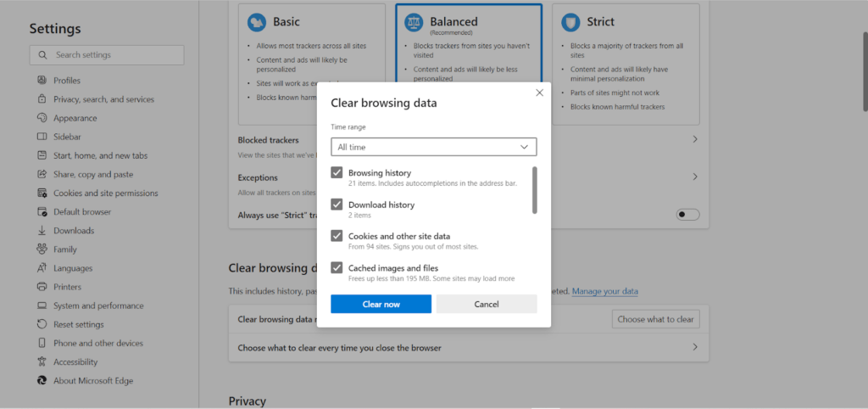The width and height of the screenshot is (868, 409).
Task: Open the Time range dropdown
Action: pos(433,147)
